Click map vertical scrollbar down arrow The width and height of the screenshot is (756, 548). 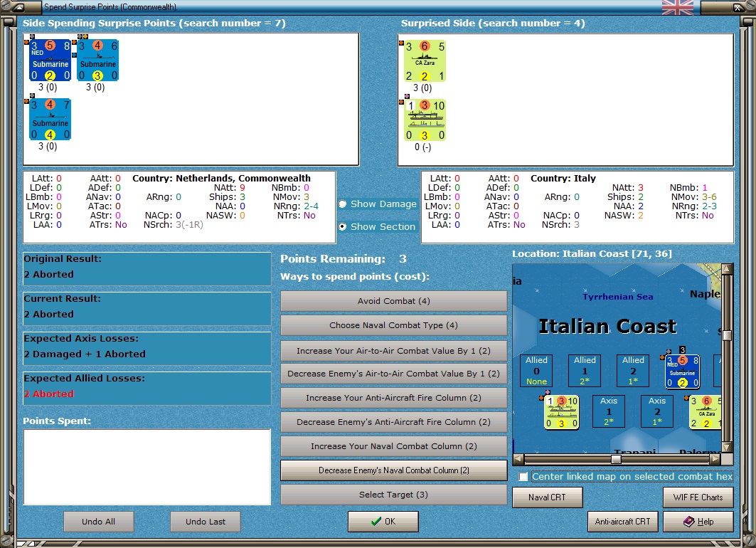(x=727, y=447)
